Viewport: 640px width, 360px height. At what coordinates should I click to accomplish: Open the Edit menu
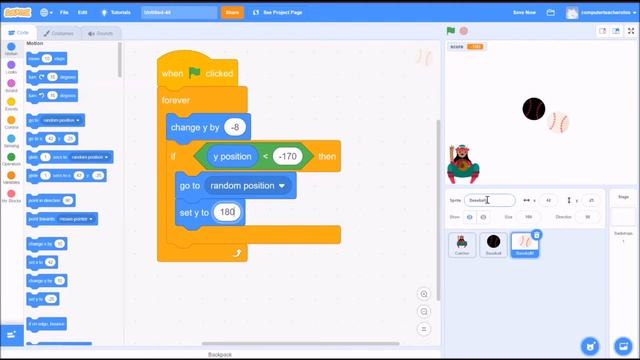(82, 12)
